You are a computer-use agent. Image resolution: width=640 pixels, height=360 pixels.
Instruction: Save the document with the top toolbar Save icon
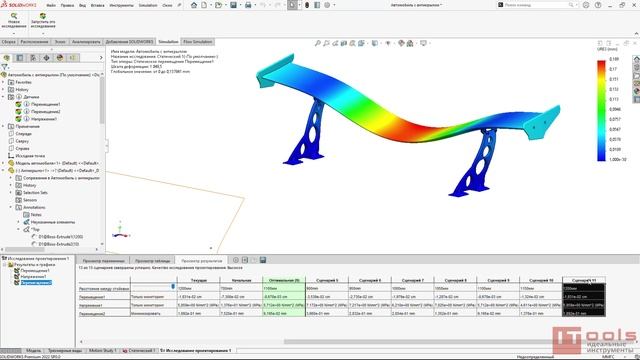point(233,5)
